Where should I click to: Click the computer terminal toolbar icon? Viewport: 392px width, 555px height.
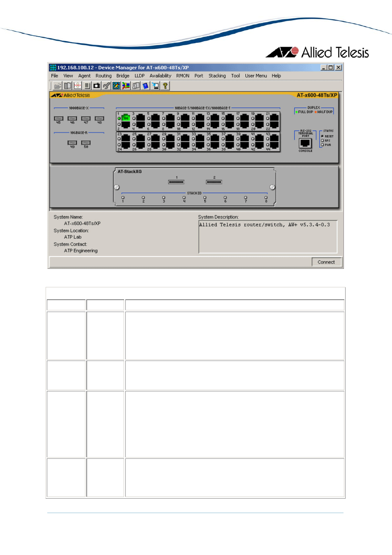click(155, 86)
